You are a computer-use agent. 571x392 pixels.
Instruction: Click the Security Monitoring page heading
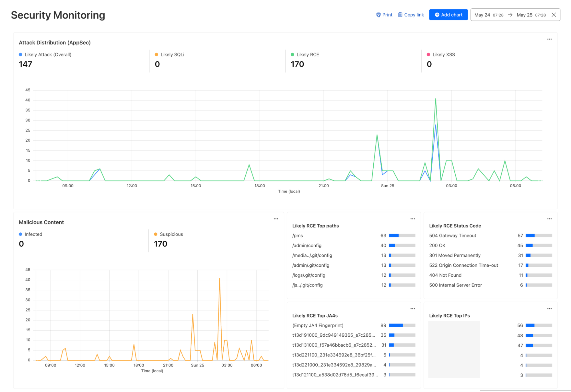[x=58, y=15]
